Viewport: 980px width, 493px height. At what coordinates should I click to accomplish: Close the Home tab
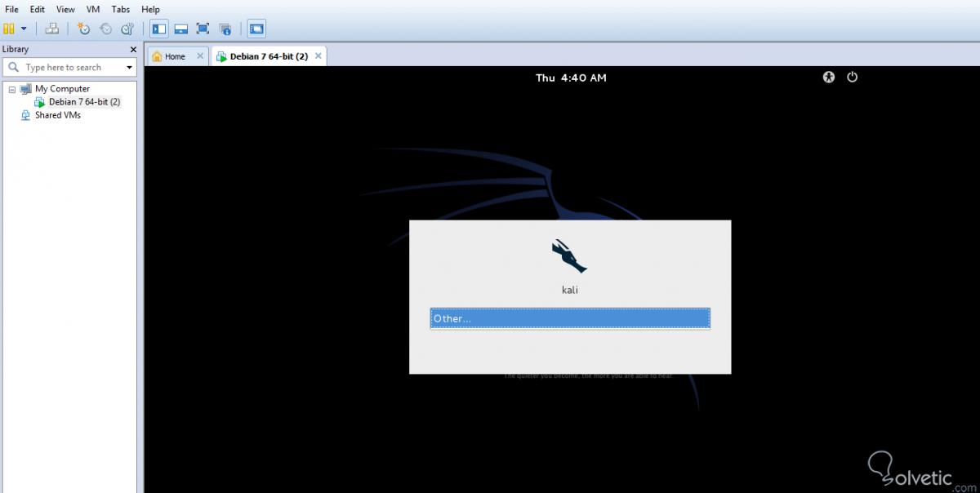[x=200, y=56]
